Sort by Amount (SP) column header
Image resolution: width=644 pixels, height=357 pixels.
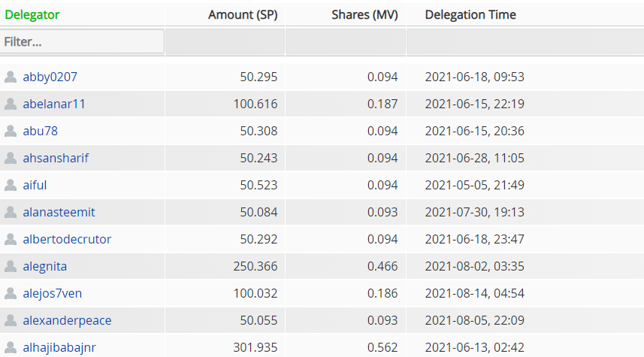click(243, 14)
